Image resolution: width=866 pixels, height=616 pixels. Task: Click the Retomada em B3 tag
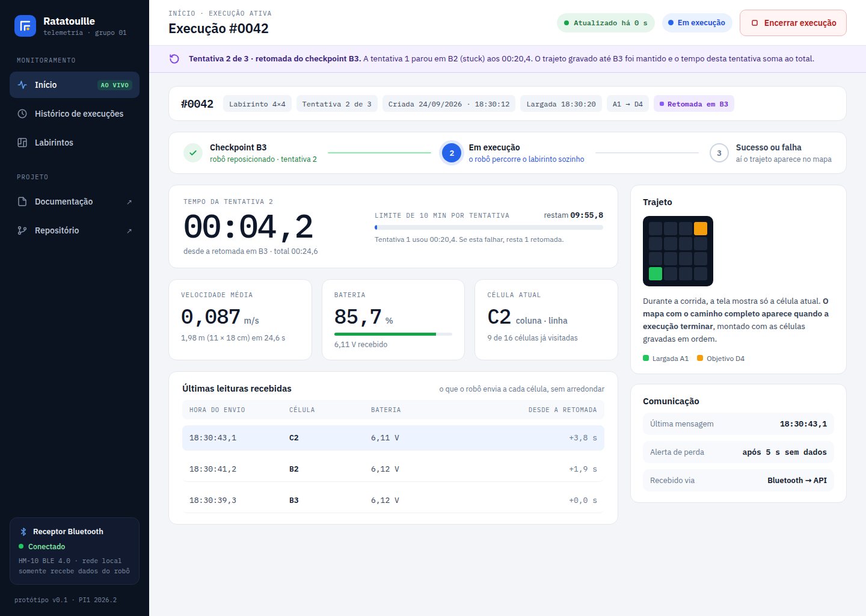[x=694, y=104]
